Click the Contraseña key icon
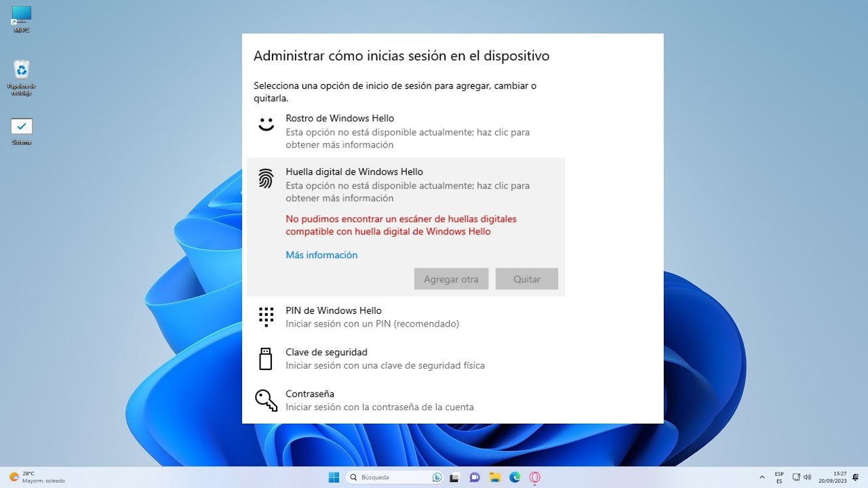The image size is (868, 488). pos(266,400)
